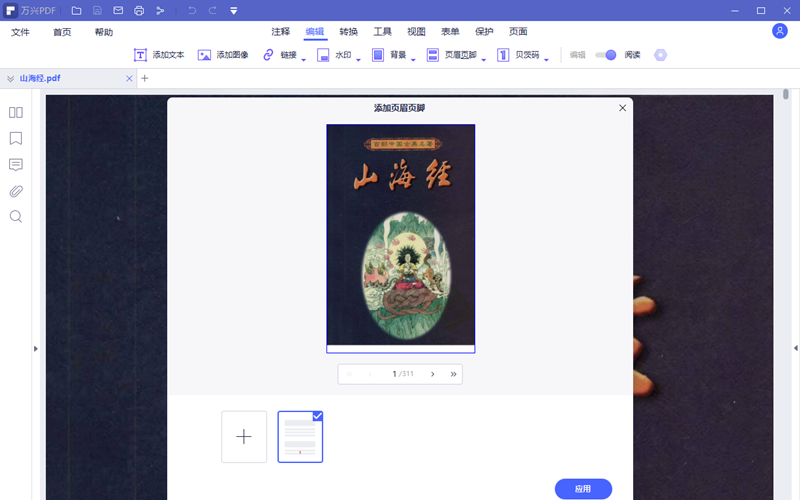Go to next page in preview

click(x=432, y=374)
